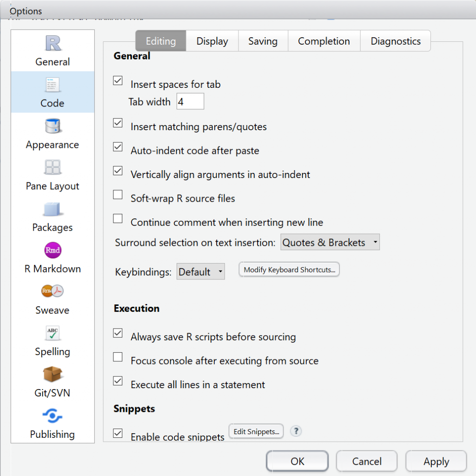Screen dimensions: 476x476
Task: Go to the Completion tab
Action: coord(324,41)
